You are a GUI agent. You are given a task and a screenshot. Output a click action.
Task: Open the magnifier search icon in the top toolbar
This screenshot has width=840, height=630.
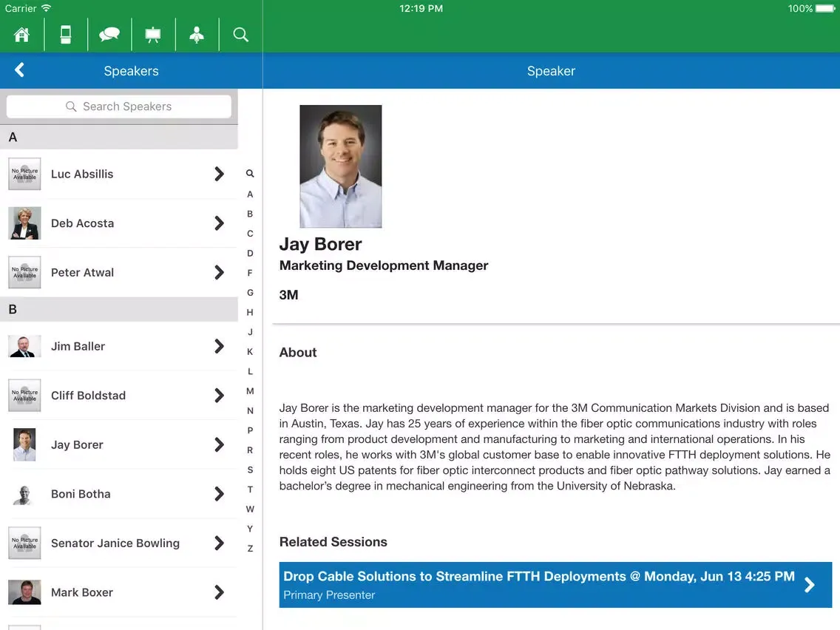click(240, 35)
